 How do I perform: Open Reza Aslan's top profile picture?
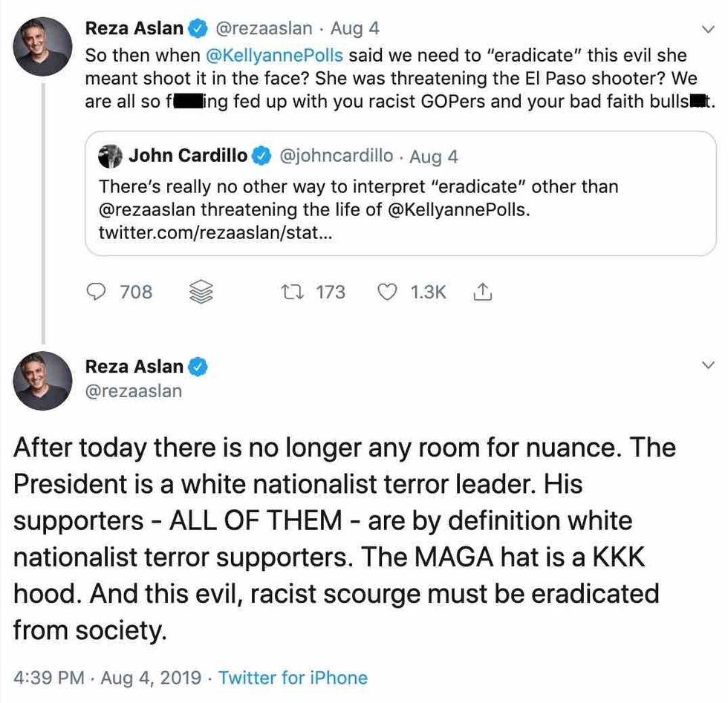pyautogui.click(x=43, y=46)
